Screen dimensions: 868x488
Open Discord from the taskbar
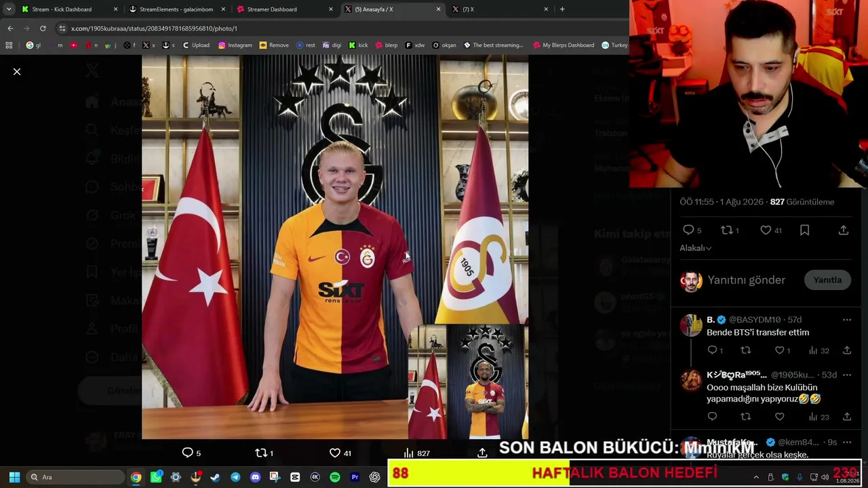pyautogui.click(x=255, y=477)
